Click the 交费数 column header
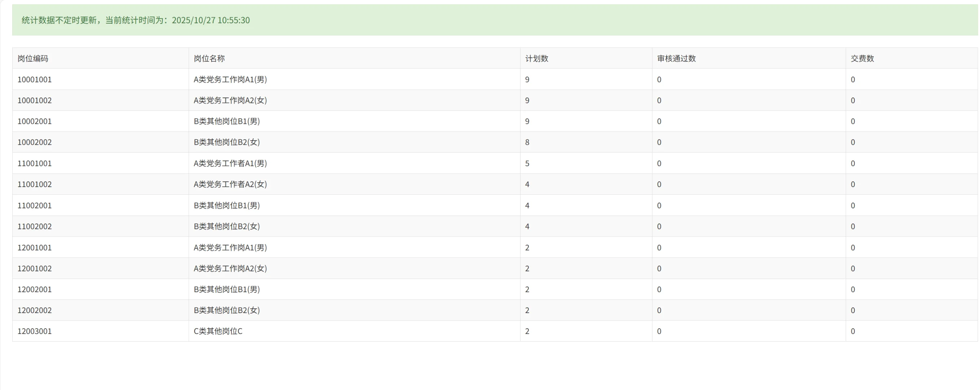 pyautogui.click(x=862, y=58)
